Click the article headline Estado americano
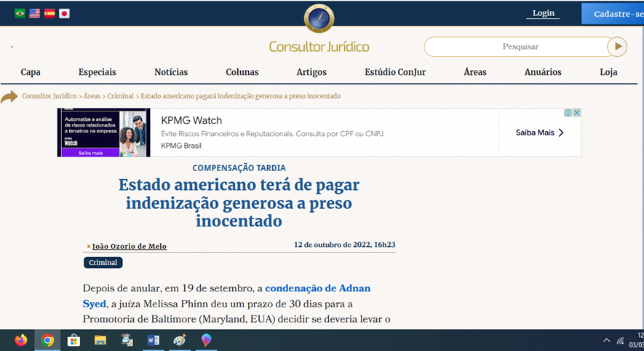Viewport: 644px width, 351px height. tap(239, 203)
